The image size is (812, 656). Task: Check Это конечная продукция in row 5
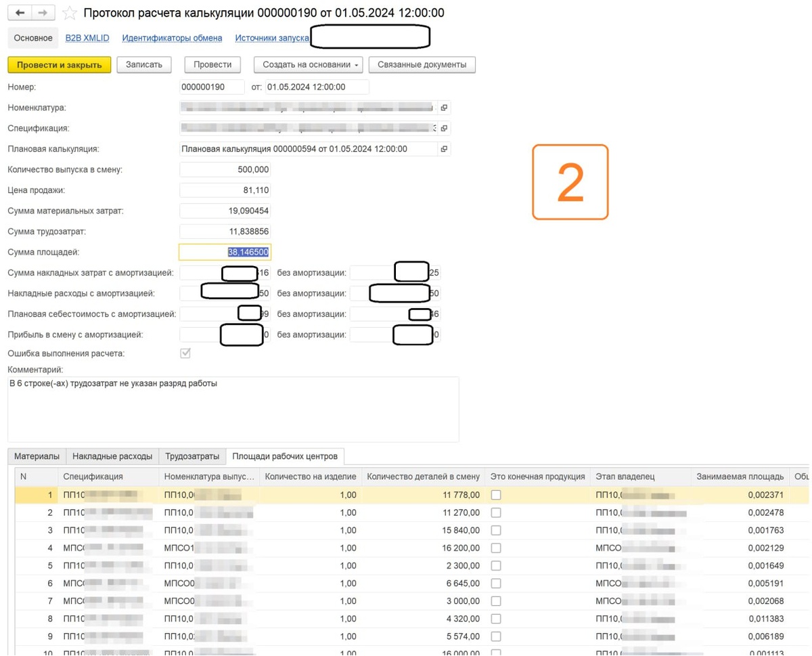click(x=496, y=566)
